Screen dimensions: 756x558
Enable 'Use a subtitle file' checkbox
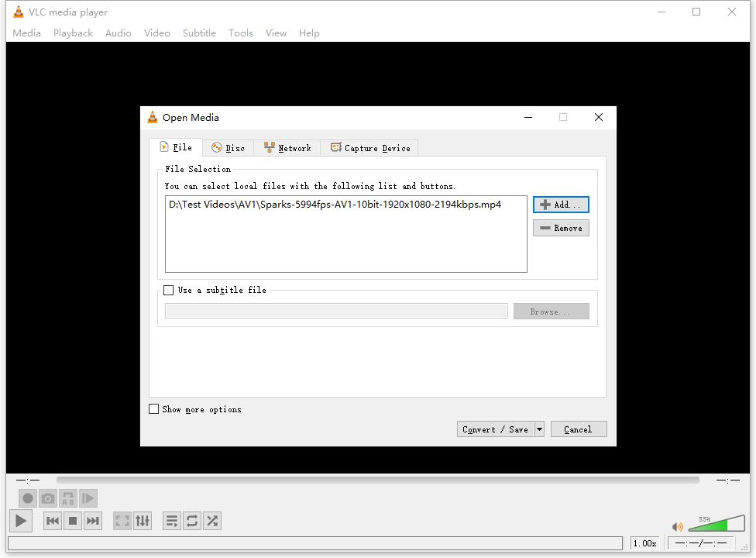pyautogui.click(x=169, y=290)
